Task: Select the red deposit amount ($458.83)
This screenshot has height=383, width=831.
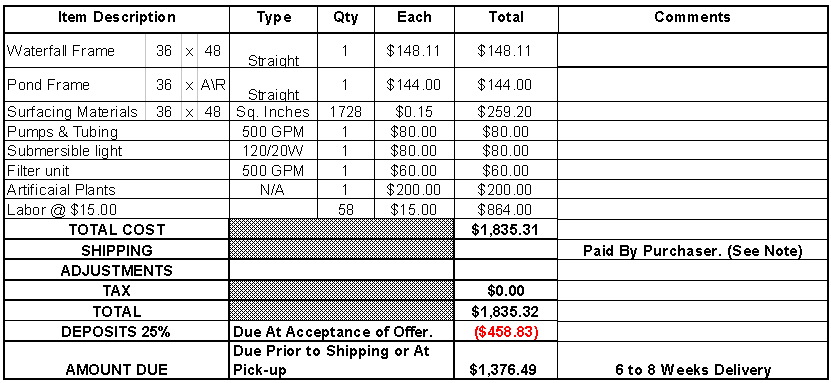Action: pos(506,332)
